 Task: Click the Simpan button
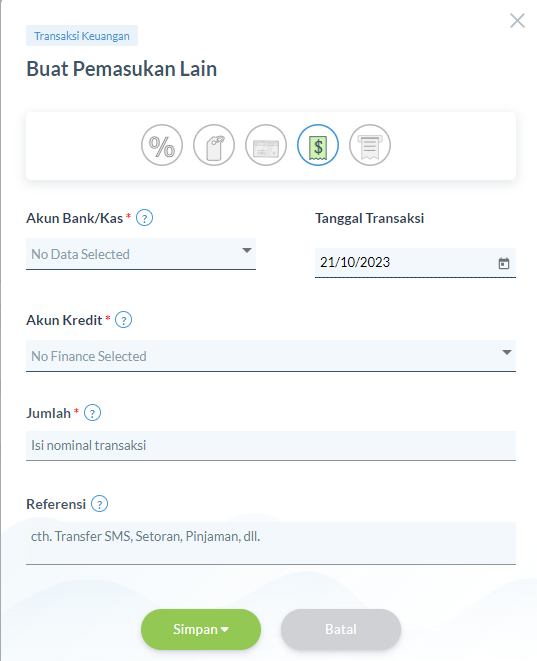click(201, 629)
